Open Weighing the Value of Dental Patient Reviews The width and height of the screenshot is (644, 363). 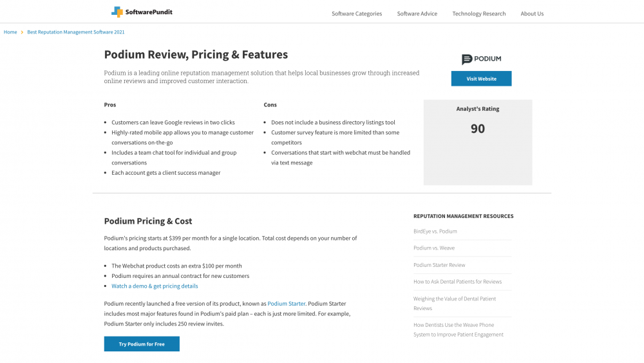click(455, 303)
